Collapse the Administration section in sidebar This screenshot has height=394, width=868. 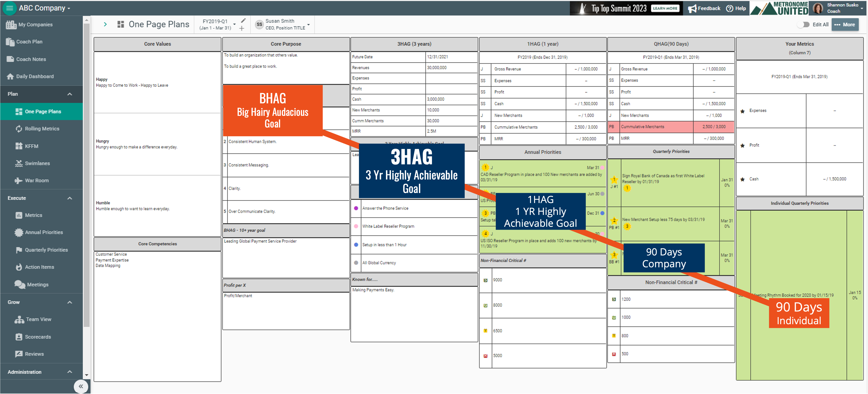70,372
